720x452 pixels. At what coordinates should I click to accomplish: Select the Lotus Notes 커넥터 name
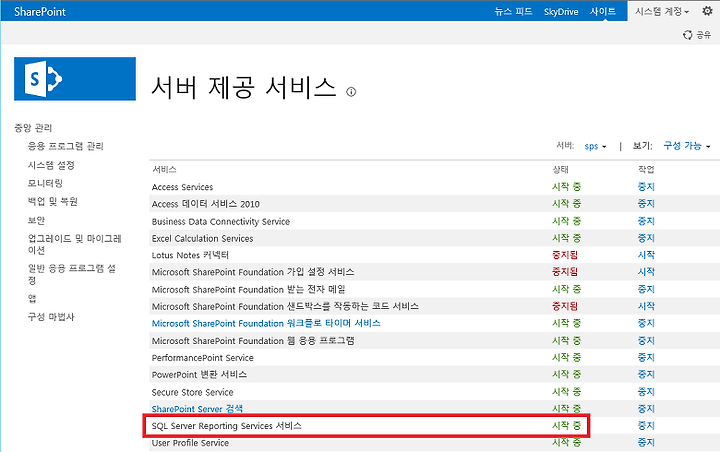190,255
